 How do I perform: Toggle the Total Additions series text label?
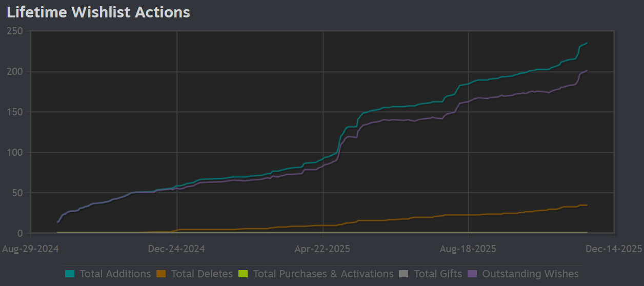(x=115, y=274)
